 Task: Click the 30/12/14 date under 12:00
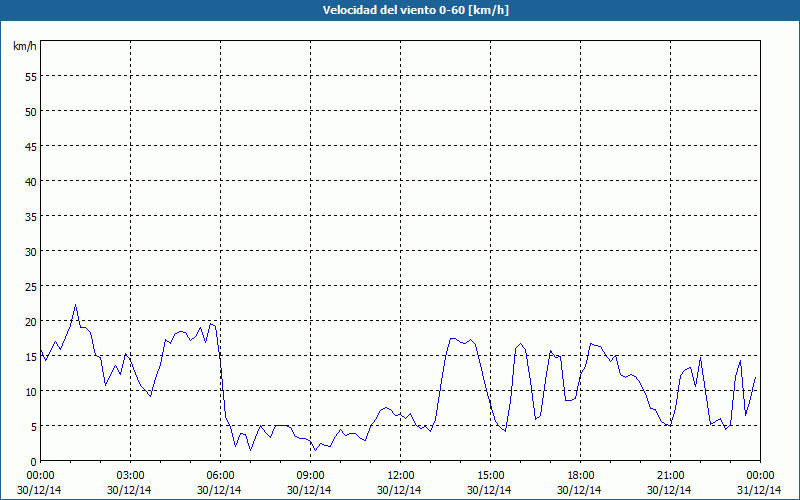click(399, 490)
